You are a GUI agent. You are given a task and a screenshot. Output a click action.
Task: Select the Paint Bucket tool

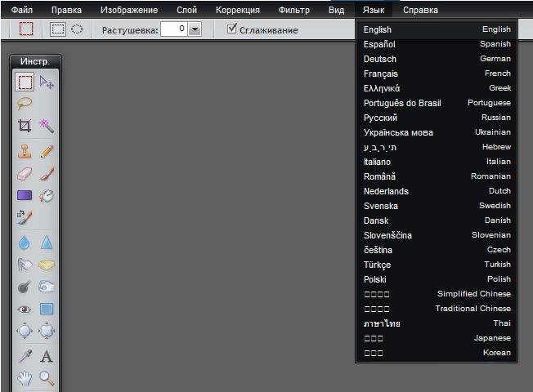click(47, 195)
